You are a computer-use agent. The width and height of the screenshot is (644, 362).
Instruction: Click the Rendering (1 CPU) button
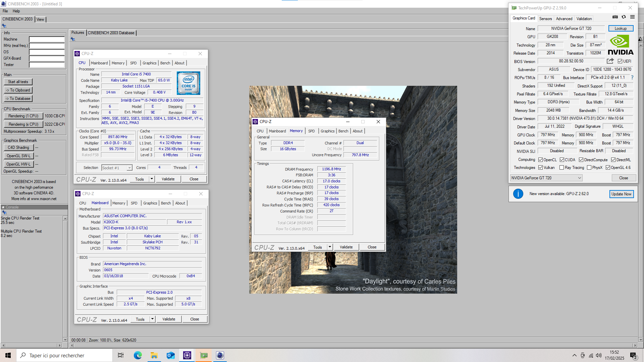23,116
